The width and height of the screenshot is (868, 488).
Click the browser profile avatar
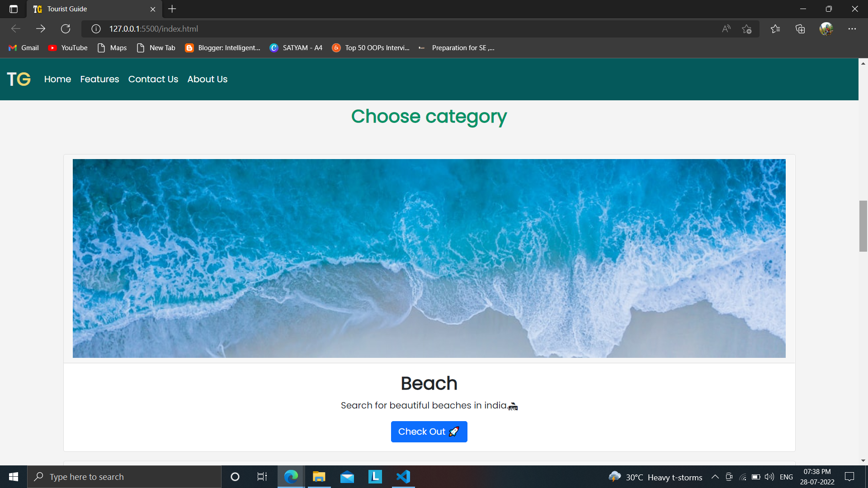pyautogui.click(x=826, y=28)
